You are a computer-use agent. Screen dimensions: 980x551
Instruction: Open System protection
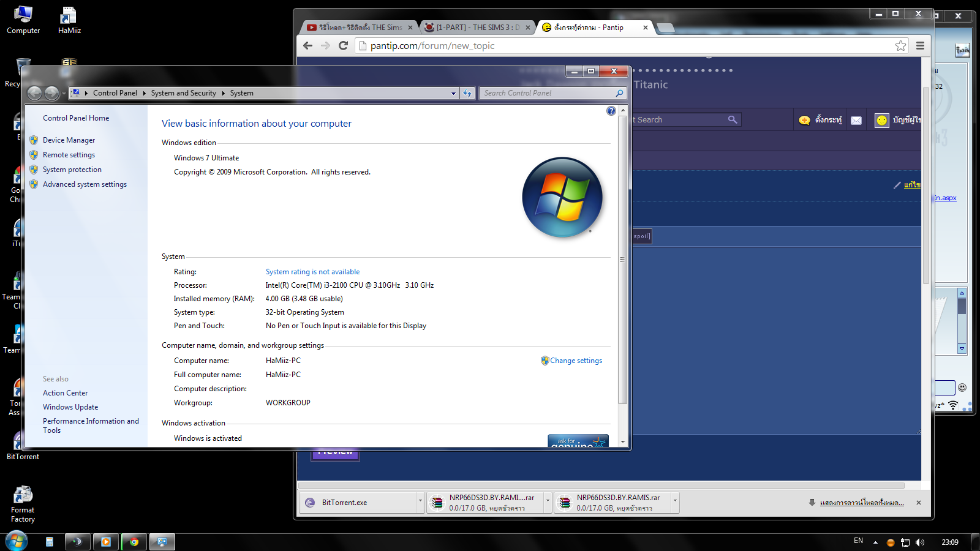(72, 170)
